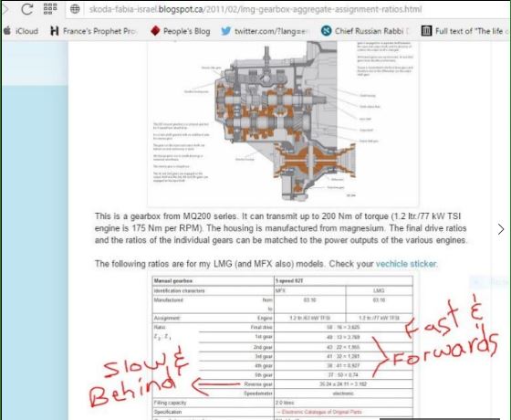Open France's Prophet bookmark
The height and width of the screenshot is (420, 511).
coord(93,31)
